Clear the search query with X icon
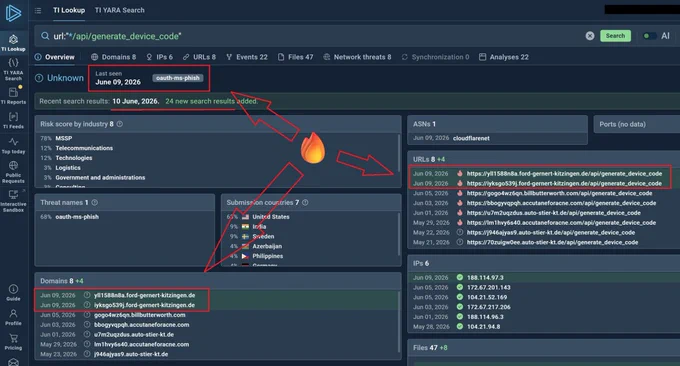This screenshot has height=366, width=680. click(x=590, y=36)
